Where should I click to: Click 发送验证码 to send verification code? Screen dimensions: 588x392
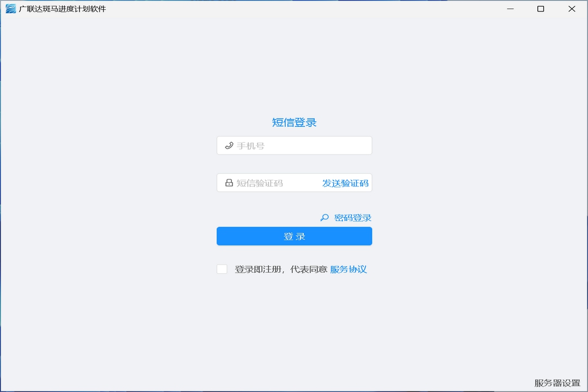tap(345, 183)
